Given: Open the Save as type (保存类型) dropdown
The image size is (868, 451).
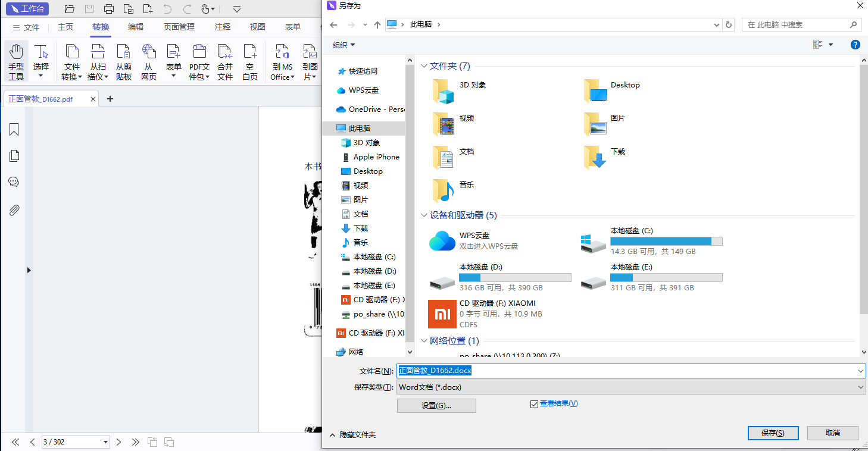Looking at the screenshot, I should pos(631,387).
